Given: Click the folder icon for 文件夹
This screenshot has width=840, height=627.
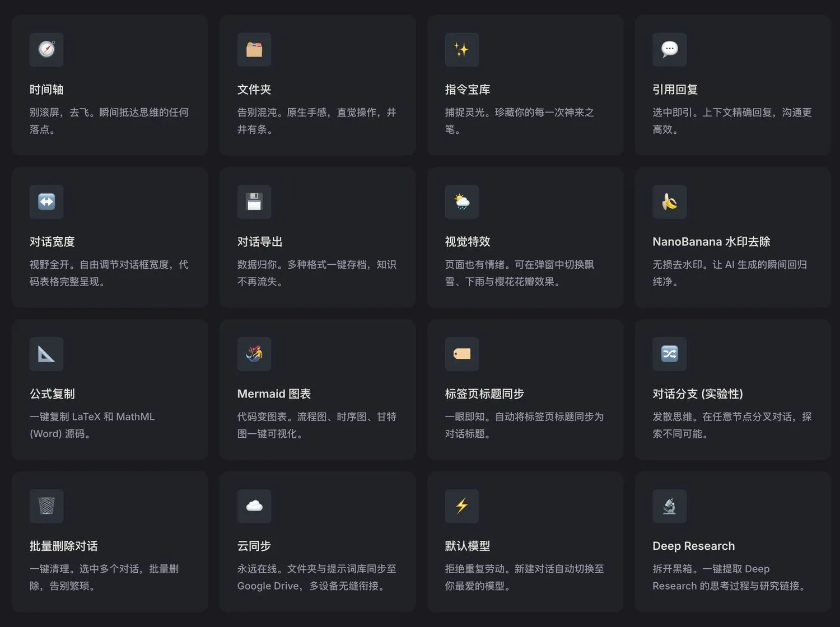Looking at the screenshot, I should 254,49.
